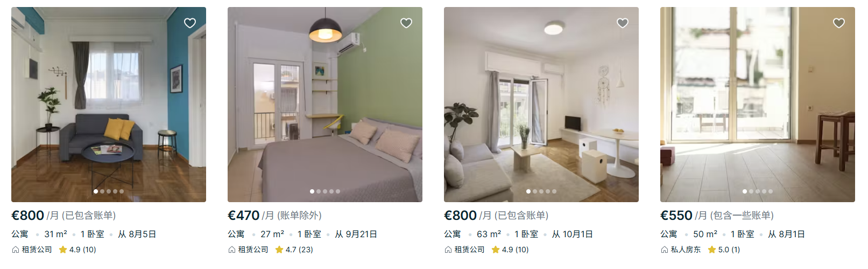Select second carousel dot on blue-wall photo
Image resolution: width=868 pixels, height=269 pixels.
[x=102, y=191]
